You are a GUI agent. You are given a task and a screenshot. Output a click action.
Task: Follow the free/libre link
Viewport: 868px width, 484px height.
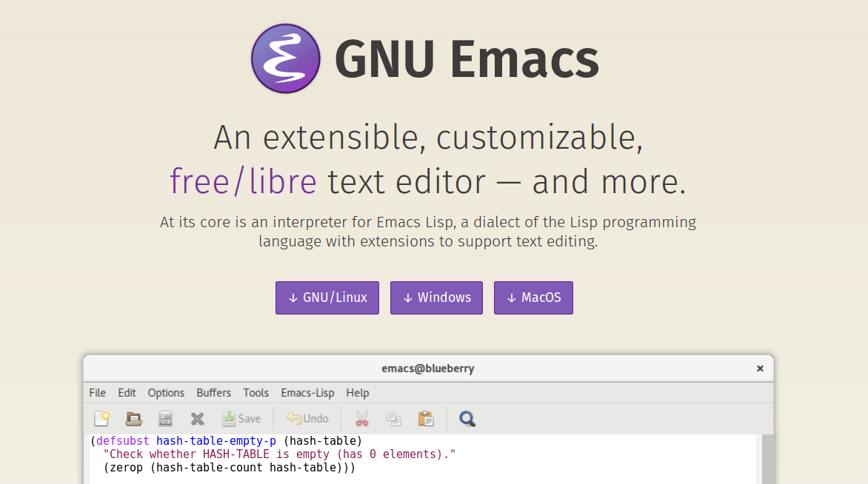pyautogui.click(x=243, y=181)
